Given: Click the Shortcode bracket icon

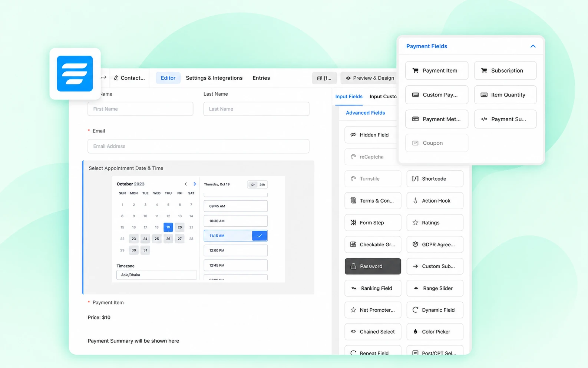Looking at the screenshot, I should pyautogui.click(x=415, y=178).
